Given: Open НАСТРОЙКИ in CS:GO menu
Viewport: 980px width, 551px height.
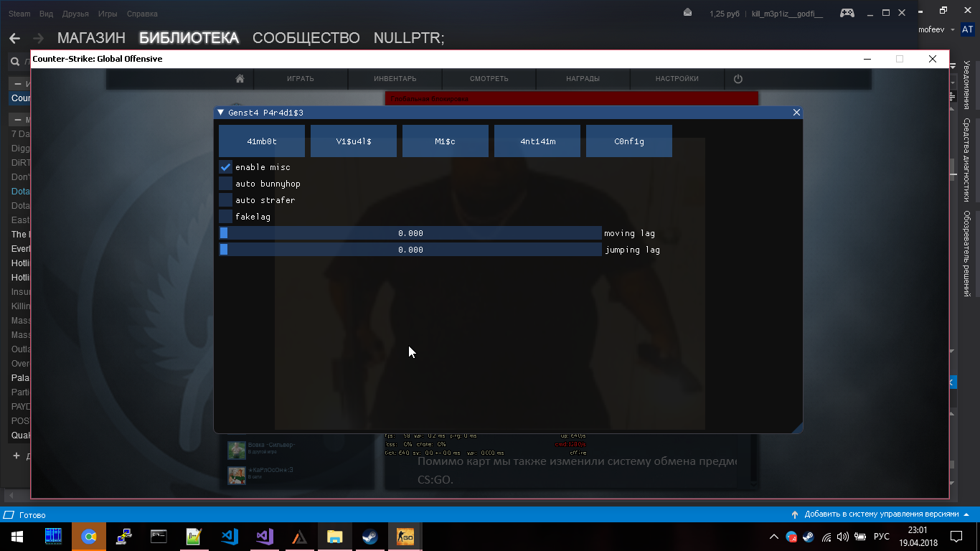Looking at the screenshot, I should click(x=677, y=79).
